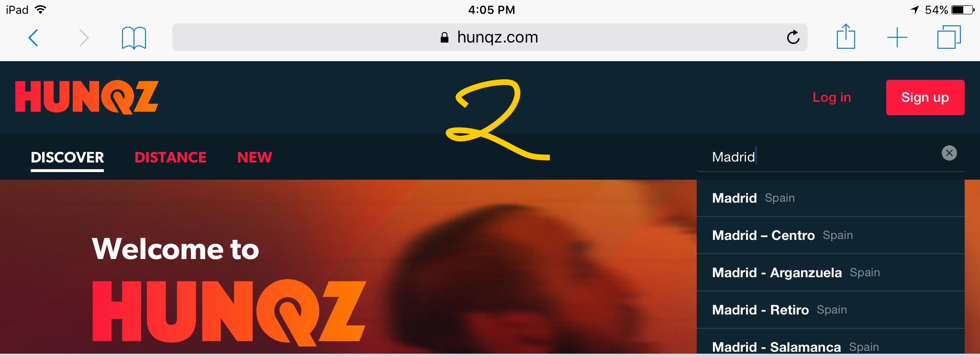
Task: Tap the Safari forward arrow
Action: [84, 38]
